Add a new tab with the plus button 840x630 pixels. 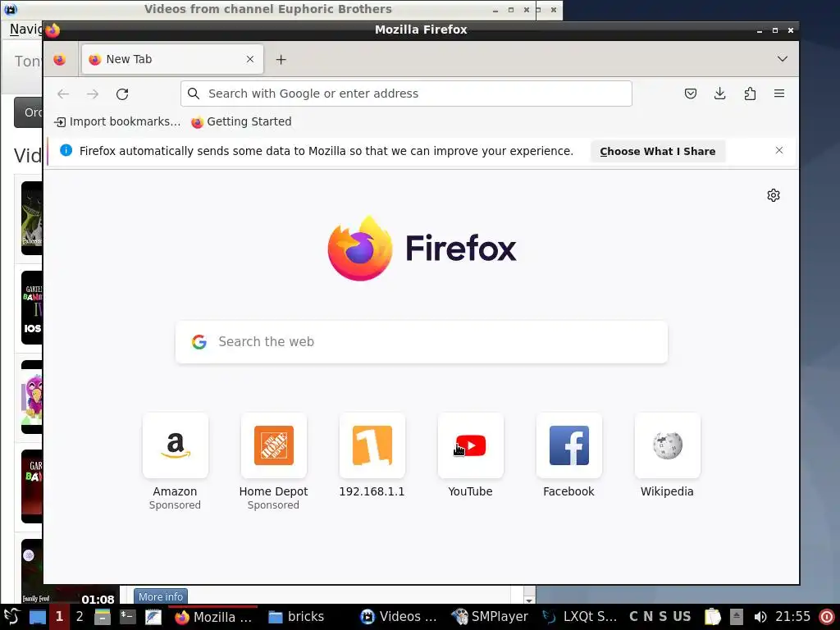(281, 59)
